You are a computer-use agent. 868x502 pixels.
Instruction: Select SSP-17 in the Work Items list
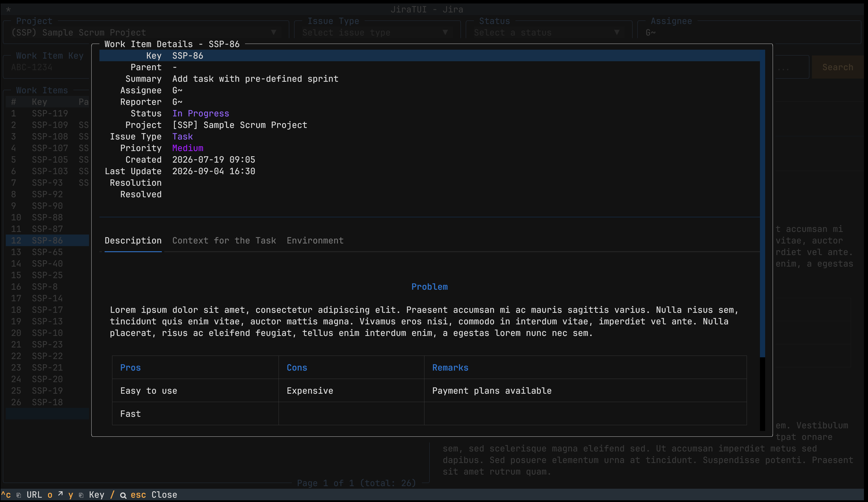[48, 310]
